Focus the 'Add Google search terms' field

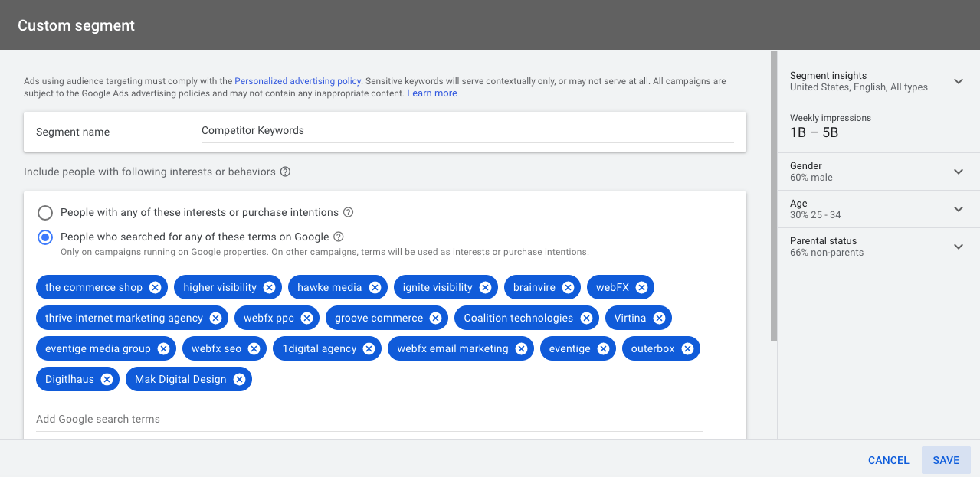[369, 419]
